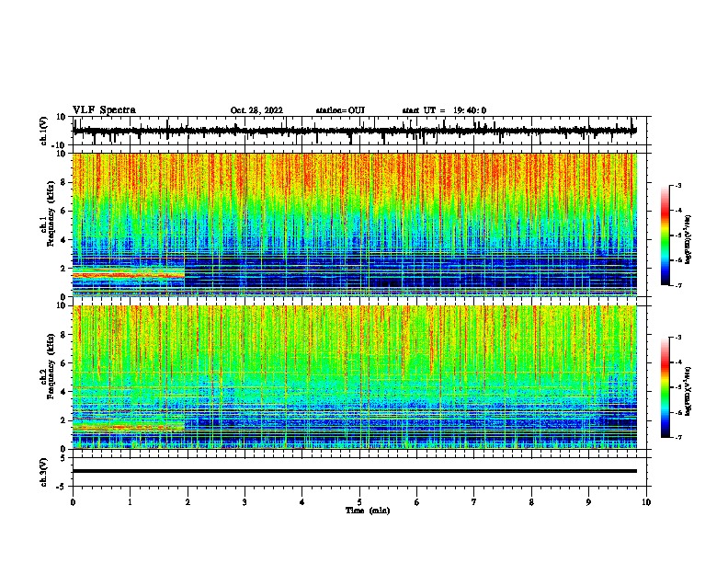This screenshot has width=728, height=563.
Task: Click time axis tick label "4"
Action: [x=302, y=502]
